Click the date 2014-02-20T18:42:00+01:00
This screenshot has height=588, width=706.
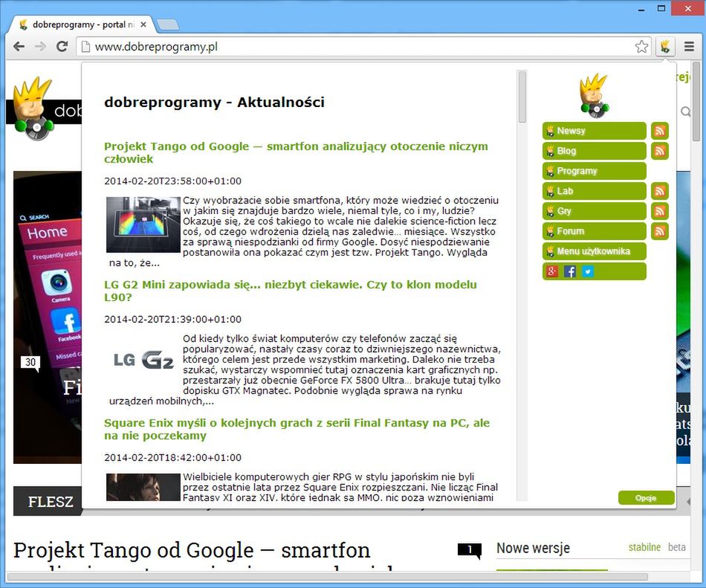[173, 457]
